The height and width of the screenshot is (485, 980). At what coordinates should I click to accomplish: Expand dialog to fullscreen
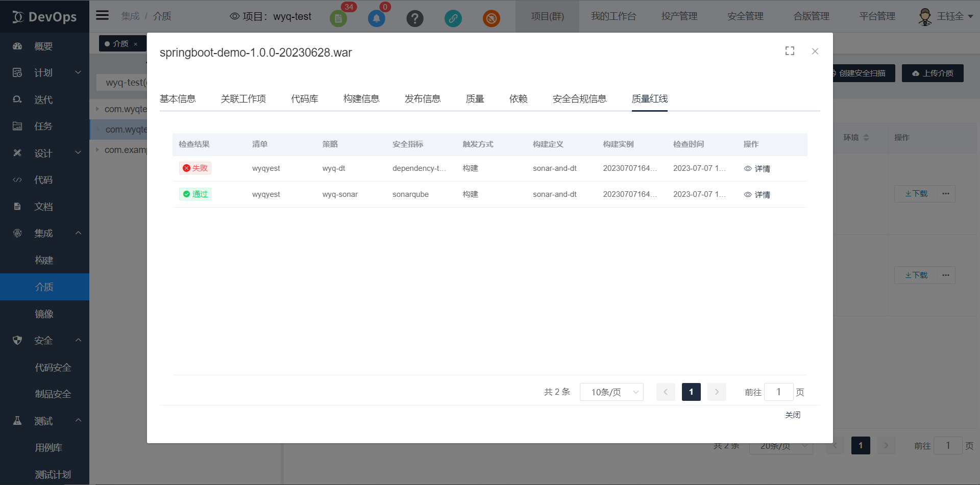(790, 51)
